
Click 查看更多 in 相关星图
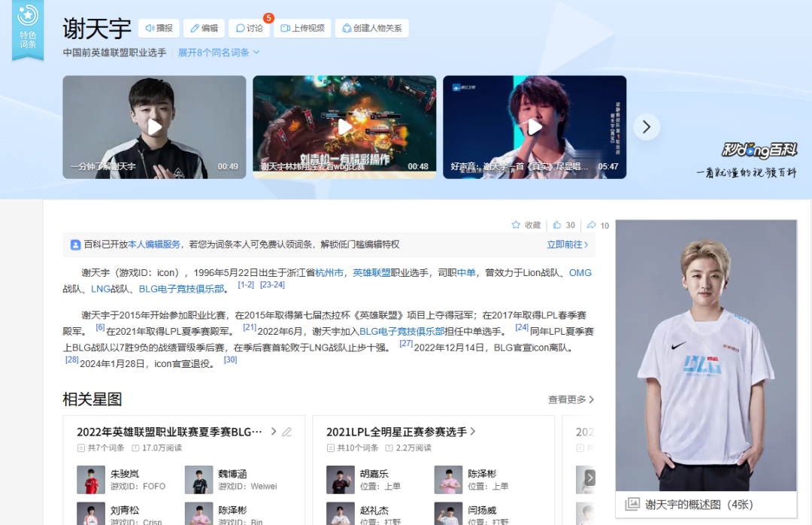[571, 399]
